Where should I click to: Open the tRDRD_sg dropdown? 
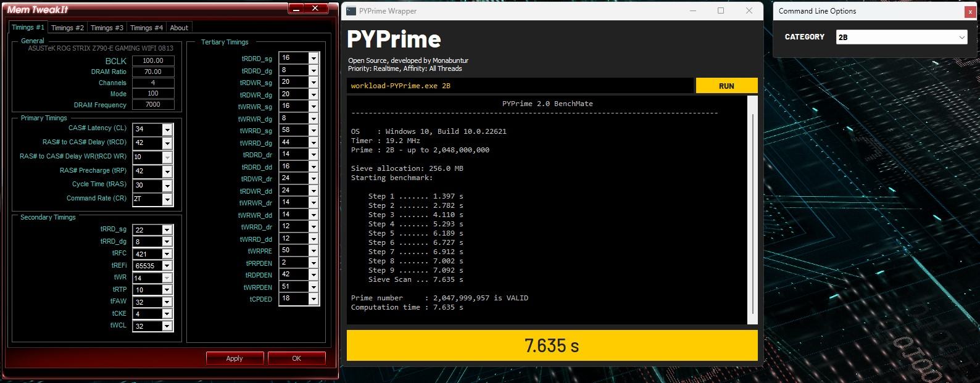[314, 58]
